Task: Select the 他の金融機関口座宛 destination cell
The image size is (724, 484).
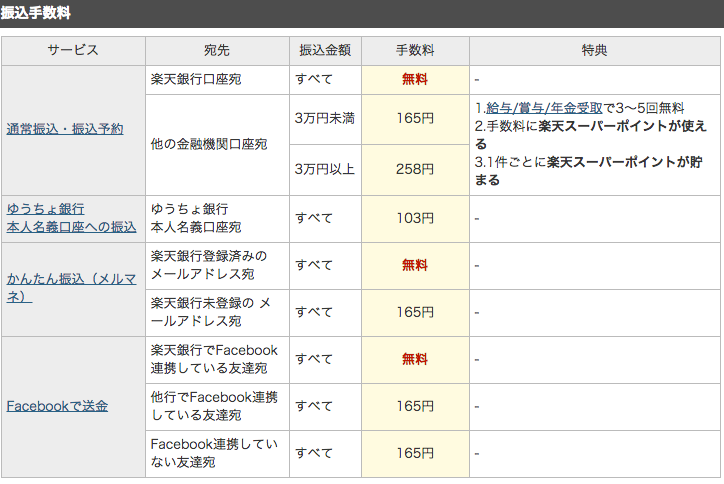Action: click(217, 145)
